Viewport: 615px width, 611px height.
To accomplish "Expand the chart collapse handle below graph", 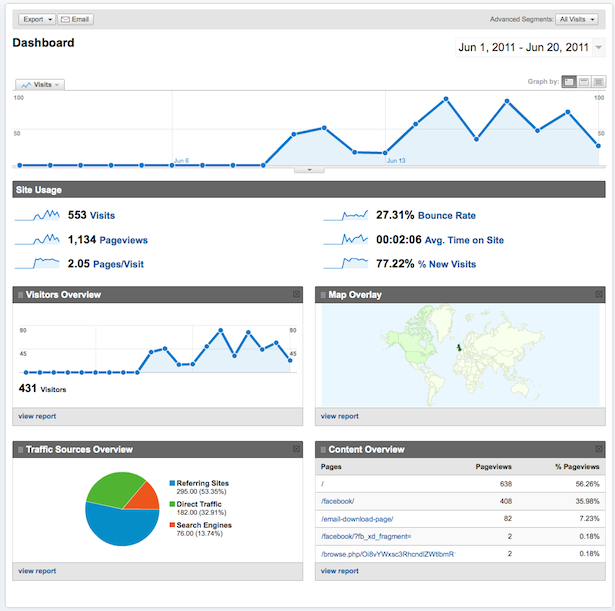I will tap(309, 170).
